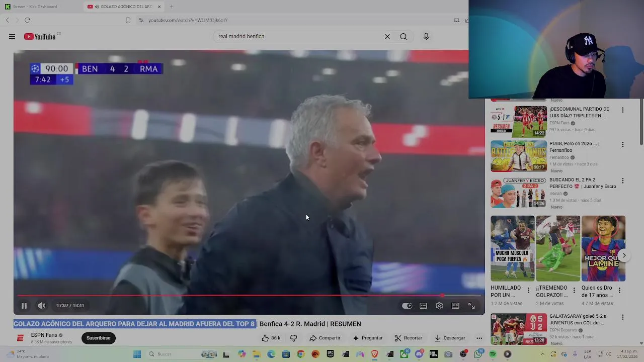
Task: Play the Luis Díaz triplete thumbnail
Action: (519, 121)
